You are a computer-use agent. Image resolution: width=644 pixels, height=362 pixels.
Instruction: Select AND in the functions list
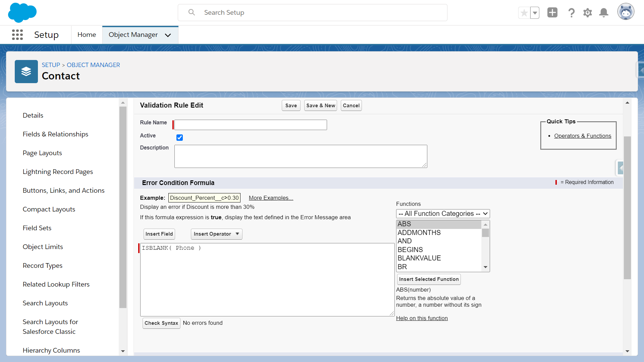[439, 241]
